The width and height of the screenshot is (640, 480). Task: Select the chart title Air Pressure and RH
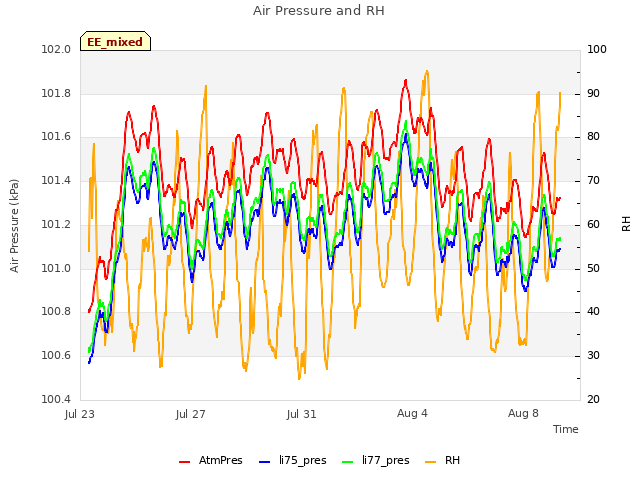pos(319,11)
